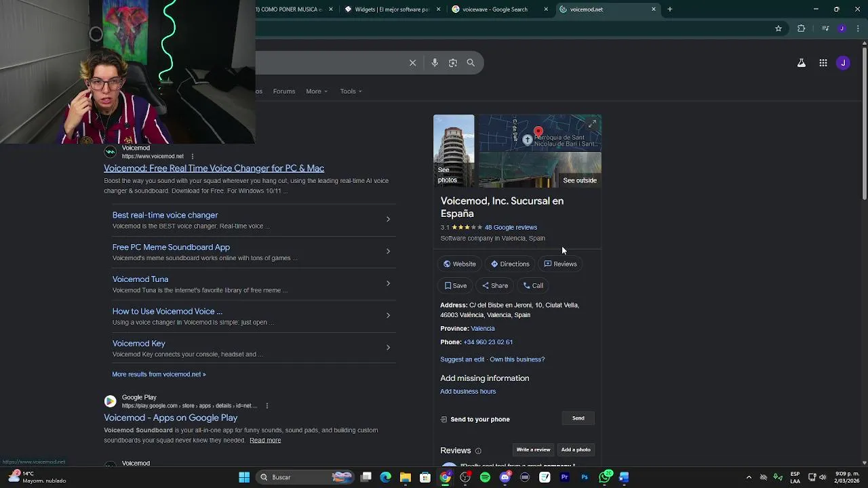
Task: Click phone number +34 960 23 02 61
Action: (488, 342)
